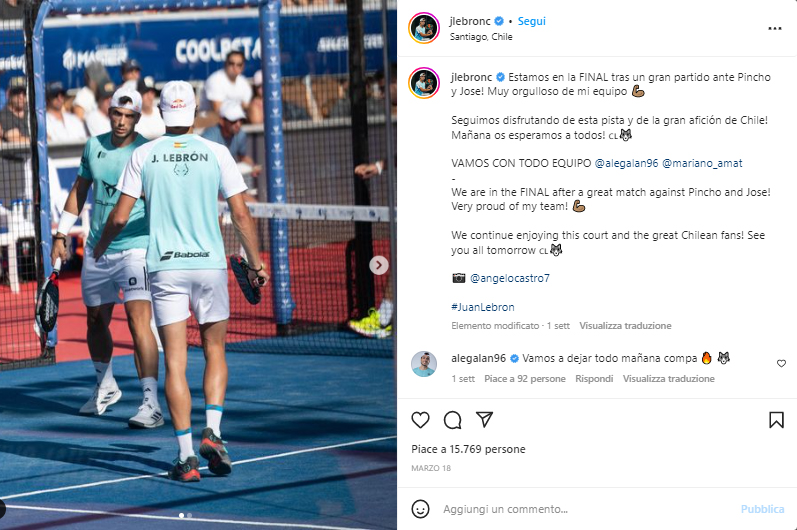Open emoji picker smiley icon
This screenshot has height=530, width=797.
(x=420, y=509)
